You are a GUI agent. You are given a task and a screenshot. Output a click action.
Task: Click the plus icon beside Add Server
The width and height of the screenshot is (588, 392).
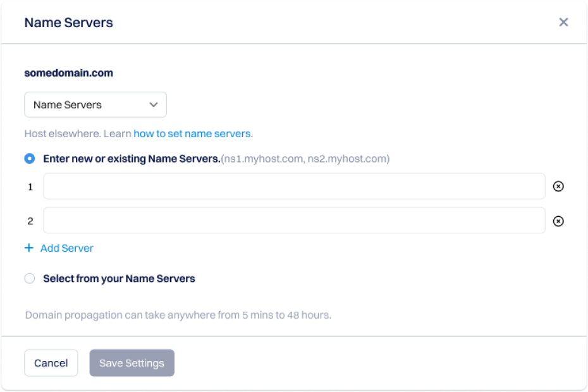[28, 248]
